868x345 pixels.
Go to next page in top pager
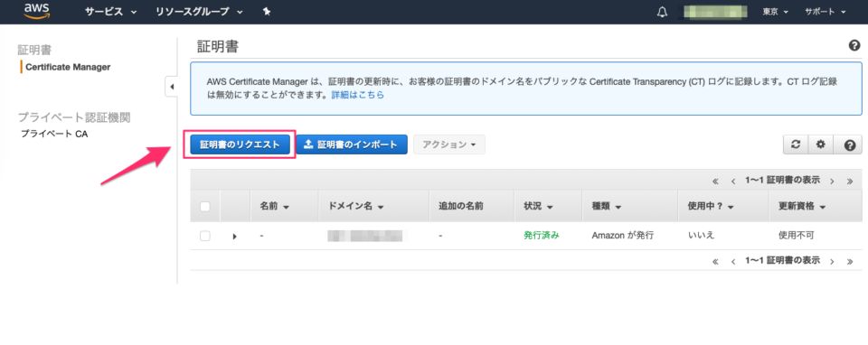click(832, 181)
